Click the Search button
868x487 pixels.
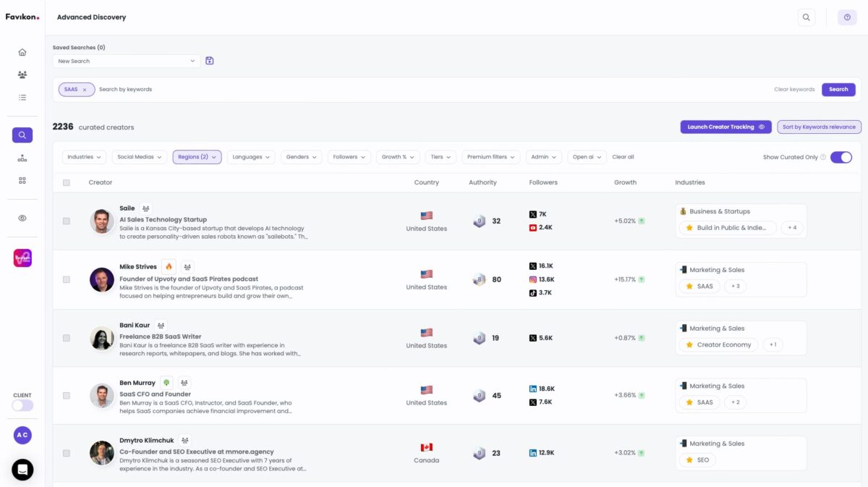click(x=838, y=89)
